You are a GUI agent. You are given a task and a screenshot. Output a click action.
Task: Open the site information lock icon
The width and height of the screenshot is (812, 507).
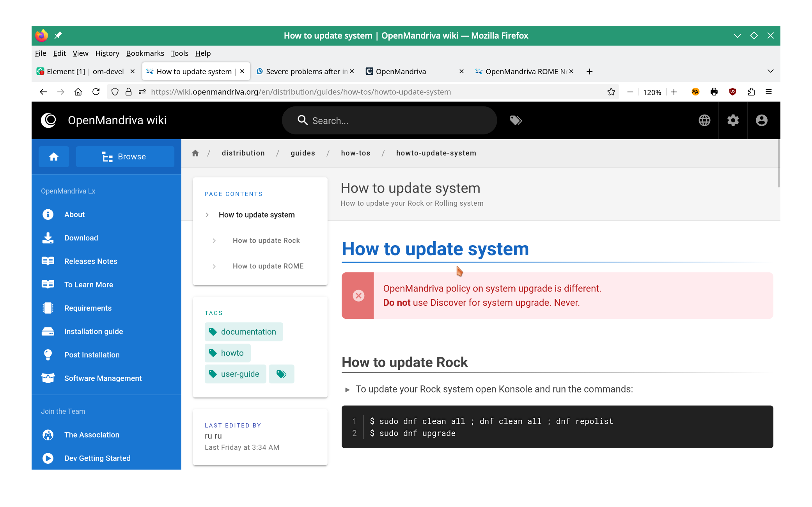pos(128,92)
